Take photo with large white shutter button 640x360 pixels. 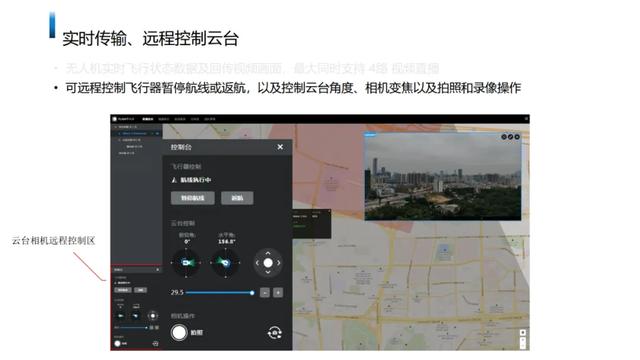point(179,333)
